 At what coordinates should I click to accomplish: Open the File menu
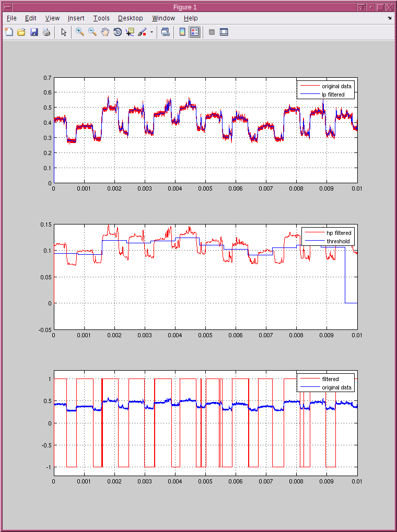coord(11,18)
